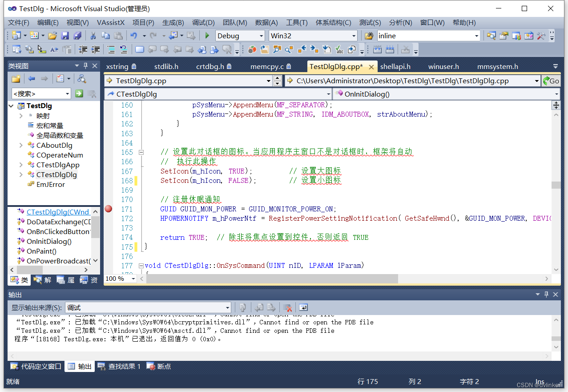Switch to the 断点 breakpoints tab
The height and width of the screenshot is (392, 568).
[159, 366]
